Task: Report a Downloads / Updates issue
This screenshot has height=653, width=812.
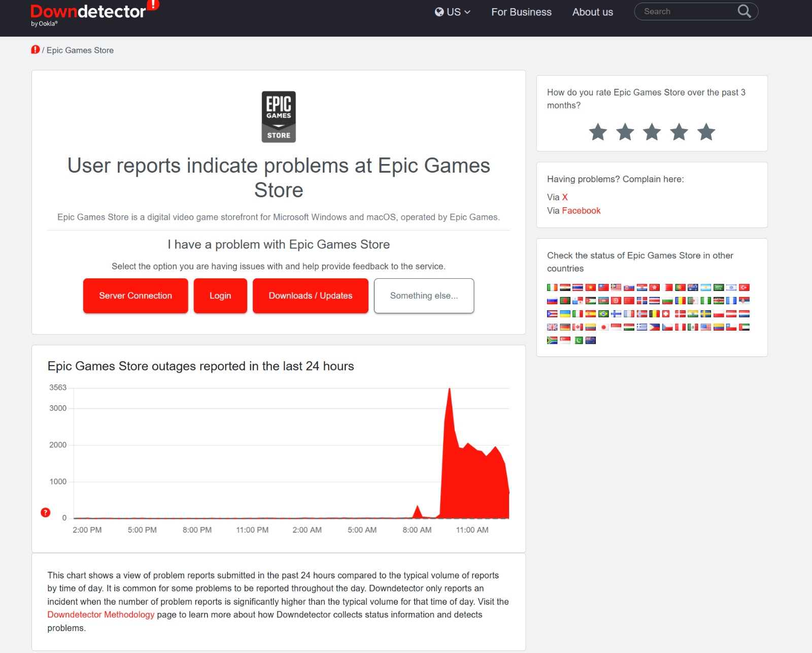Action: point(310,296)
